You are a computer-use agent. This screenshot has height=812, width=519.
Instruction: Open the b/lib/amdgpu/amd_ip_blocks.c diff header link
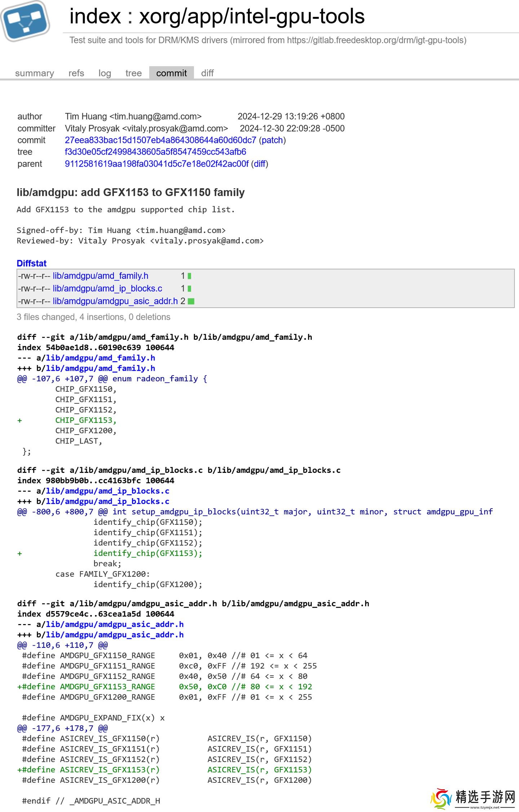tap(107, 501)
